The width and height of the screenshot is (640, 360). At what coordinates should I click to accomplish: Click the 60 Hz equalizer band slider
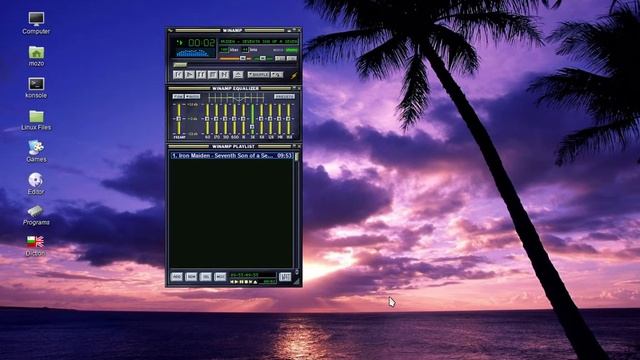pyautogui.click(x=207, y=119)
